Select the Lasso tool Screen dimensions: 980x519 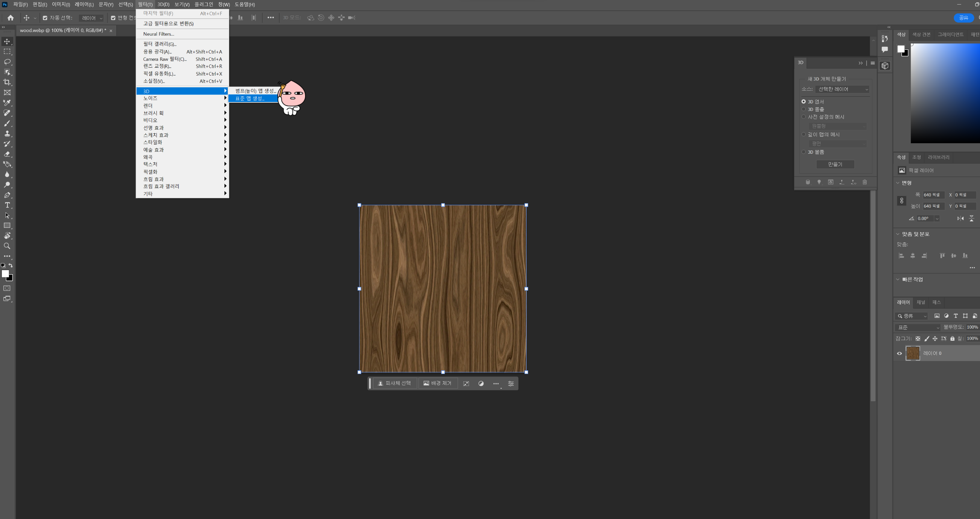coord(7,62)
